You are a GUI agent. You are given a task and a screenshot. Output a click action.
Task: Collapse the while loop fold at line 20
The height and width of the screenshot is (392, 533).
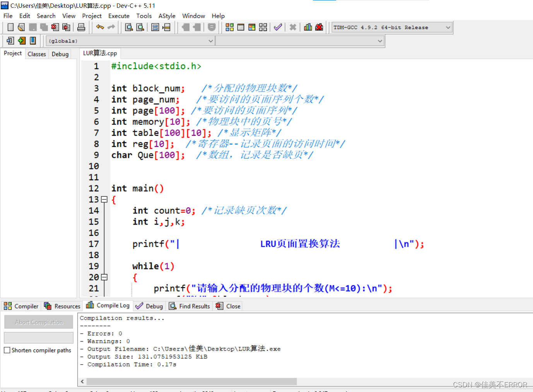click(104, 277)
